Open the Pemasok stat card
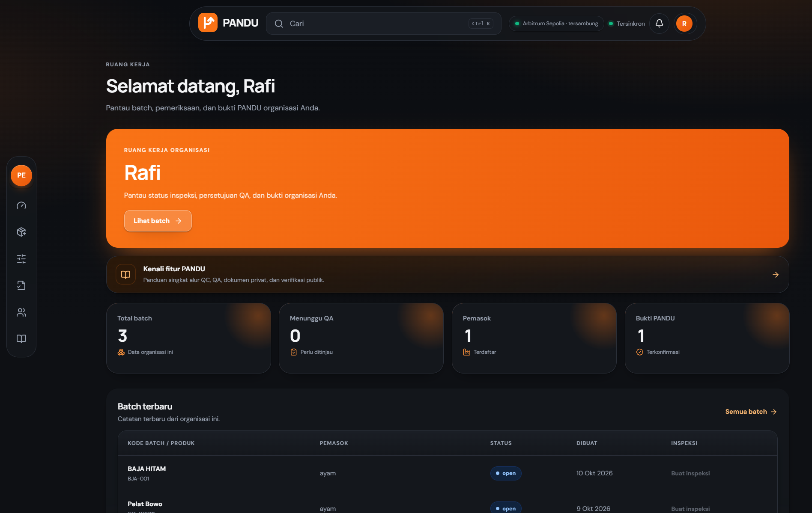 click(534, 338)
